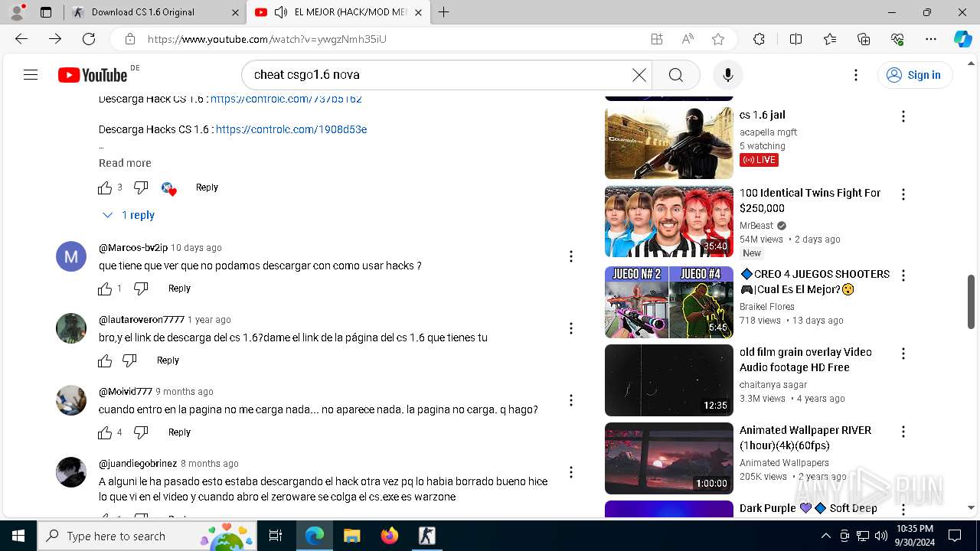980x551 pixels.
Task: Reload the page with browser refresh icon
Action: pyautogui.click(x=89, y=39)
